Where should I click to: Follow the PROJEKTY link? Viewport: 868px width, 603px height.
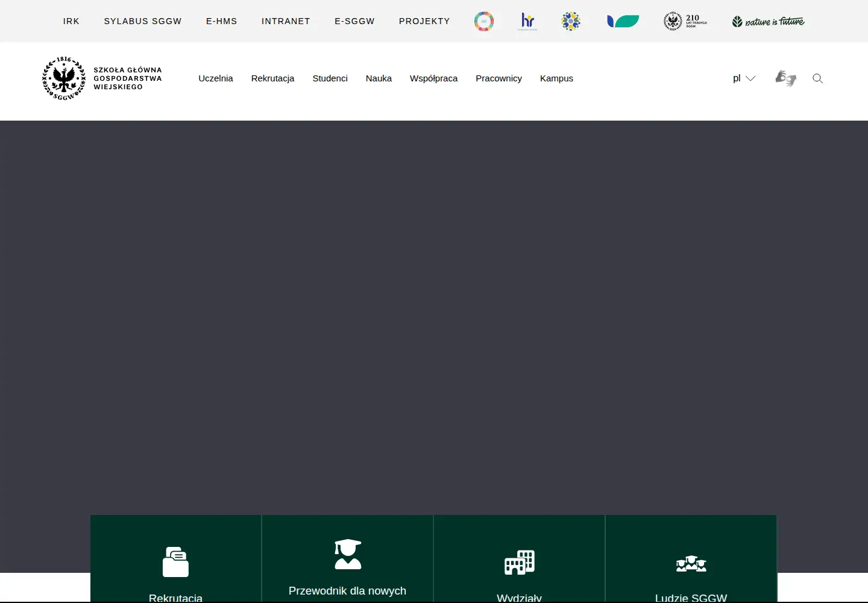(424, 21)
